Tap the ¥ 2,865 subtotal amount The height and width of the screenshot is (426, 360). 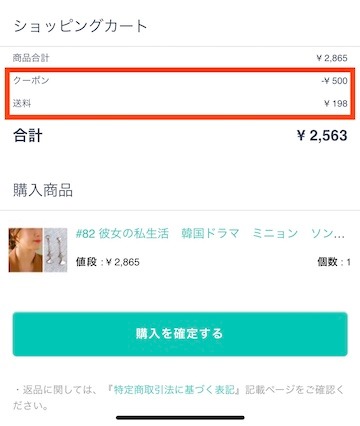(x=332, y=58)
